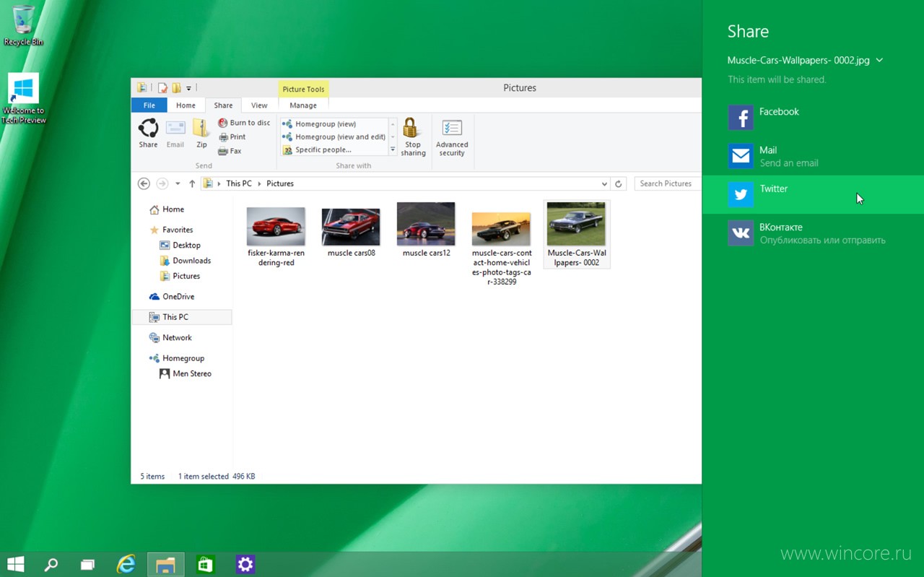Viewport: 924px width, 577px height.
Task: Select Desktop under Favorites
Action: pos(180,246)
